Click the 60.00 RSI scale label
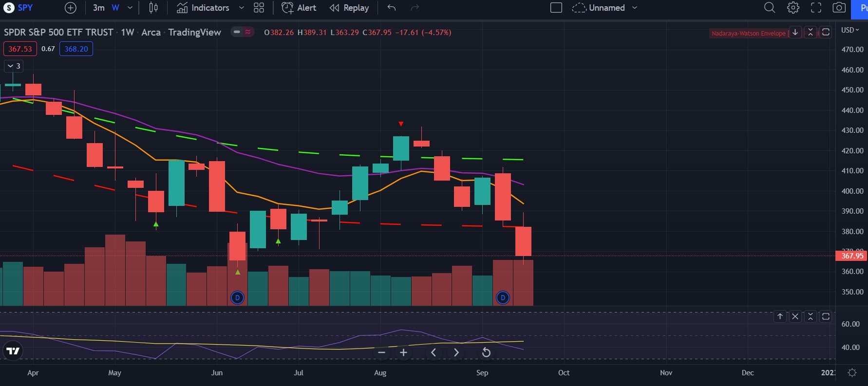 (850, 324)
